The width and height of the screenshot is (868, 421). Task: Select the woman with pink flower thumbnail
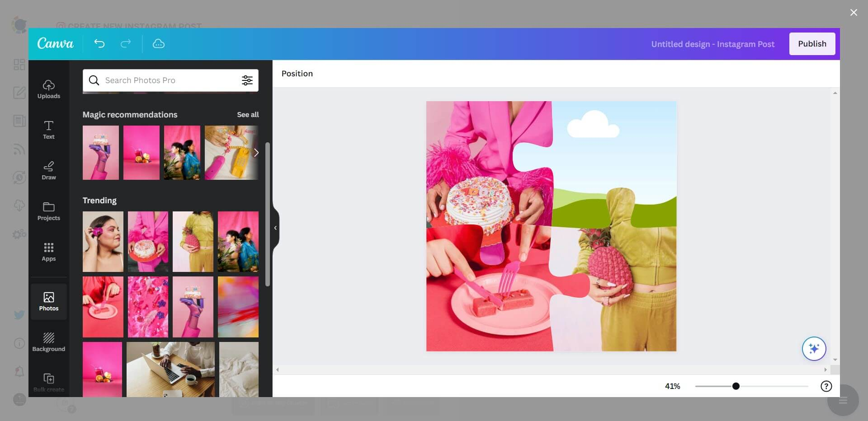[103, 242]
